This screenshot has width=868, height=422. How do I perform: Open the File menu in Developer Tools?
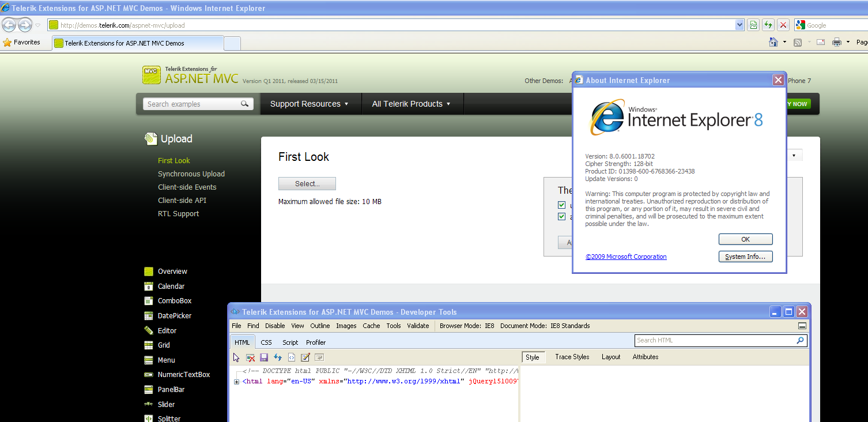click(x=236, y=326)
